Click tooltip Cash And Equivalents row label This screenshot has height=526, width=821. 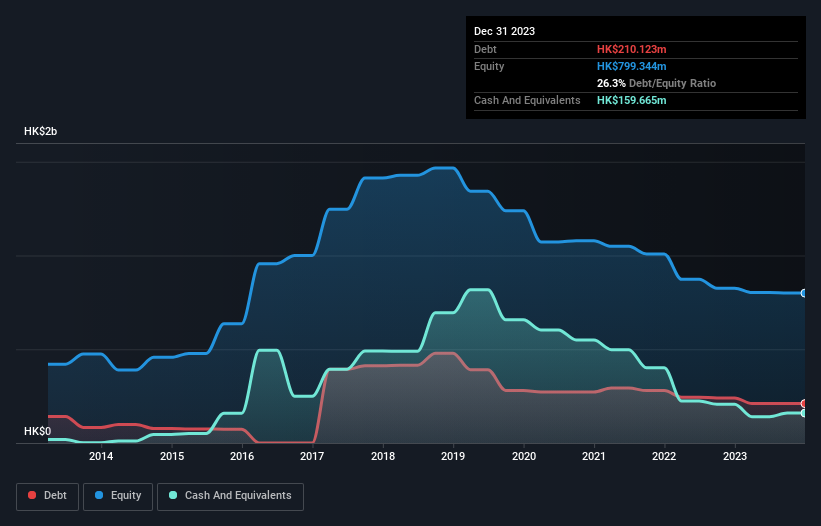[527, 100]
